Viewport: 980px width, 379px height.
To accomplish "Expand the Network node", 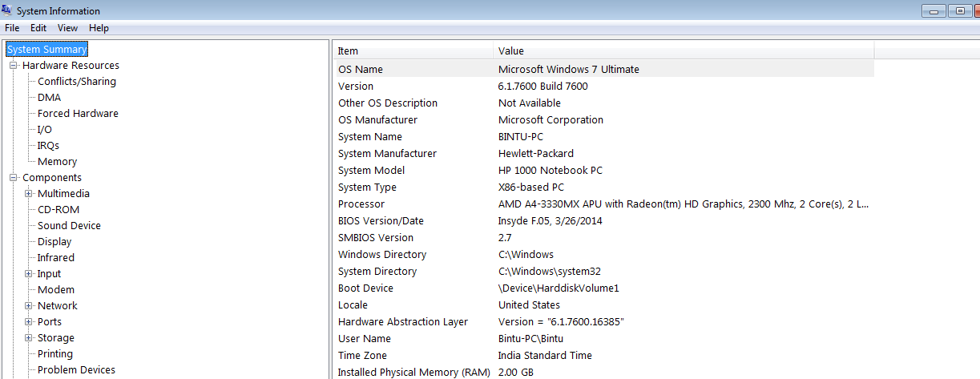I will click(x=29, y=306).
